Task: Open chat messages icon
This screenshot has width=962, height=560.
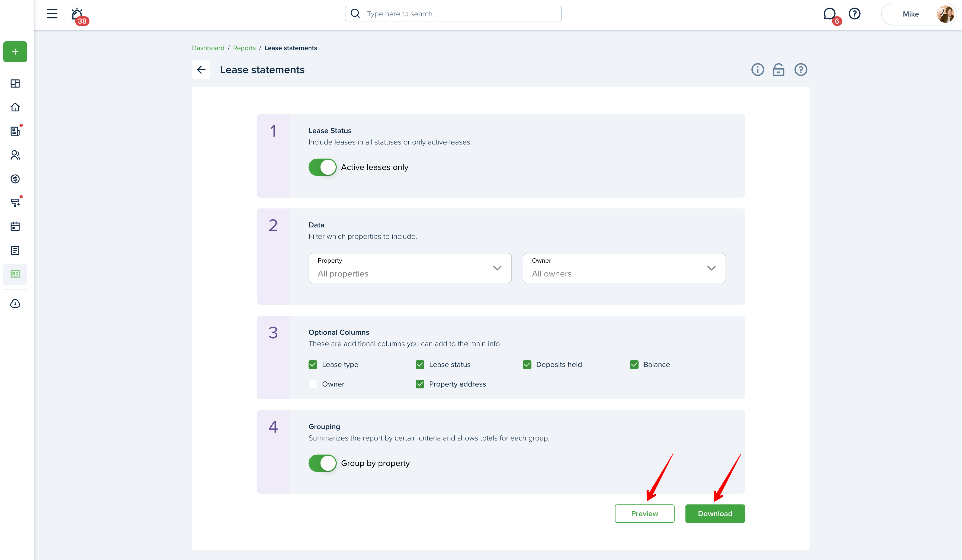Action: 829,14
